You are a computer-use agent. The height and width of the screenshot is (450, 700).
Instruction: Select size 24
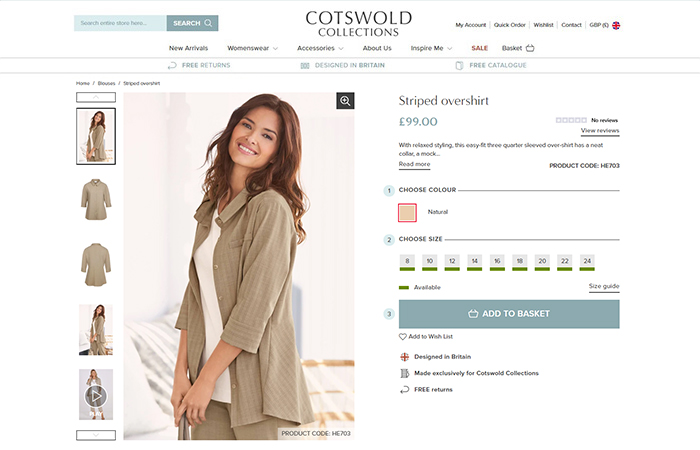click(x=587, y=262)
